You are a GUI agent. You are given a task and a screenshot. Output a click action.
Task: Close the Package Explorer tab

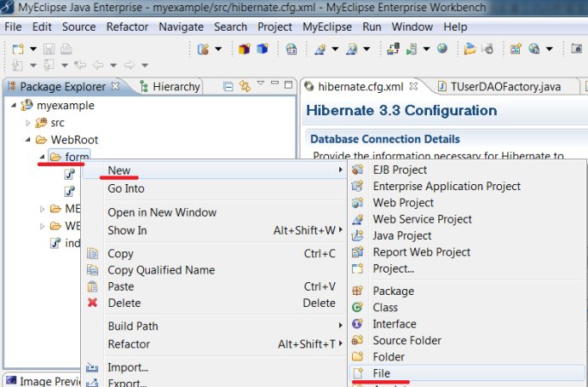click(116, 86)
